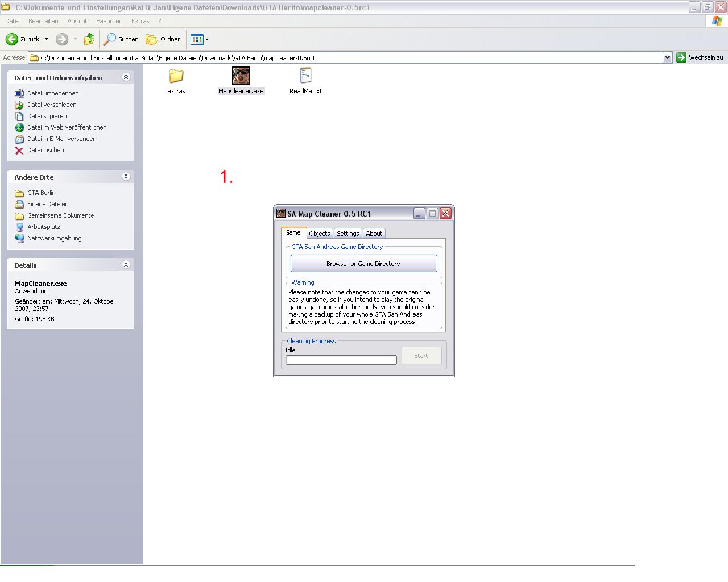This screenshot has width=728, height=582.
Task: Expand the address bar dropdown
Action: click(667, 57)
